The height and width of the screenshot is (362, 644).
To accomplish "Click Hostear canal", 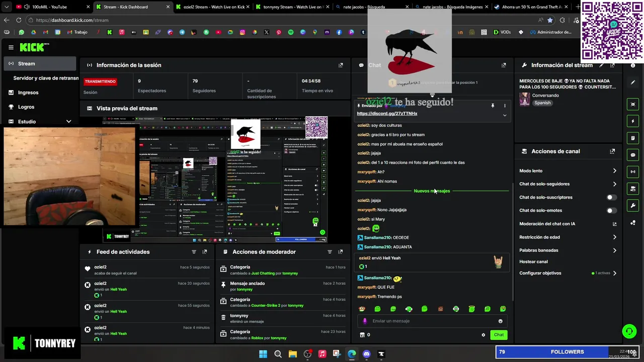I will point(533,261).
